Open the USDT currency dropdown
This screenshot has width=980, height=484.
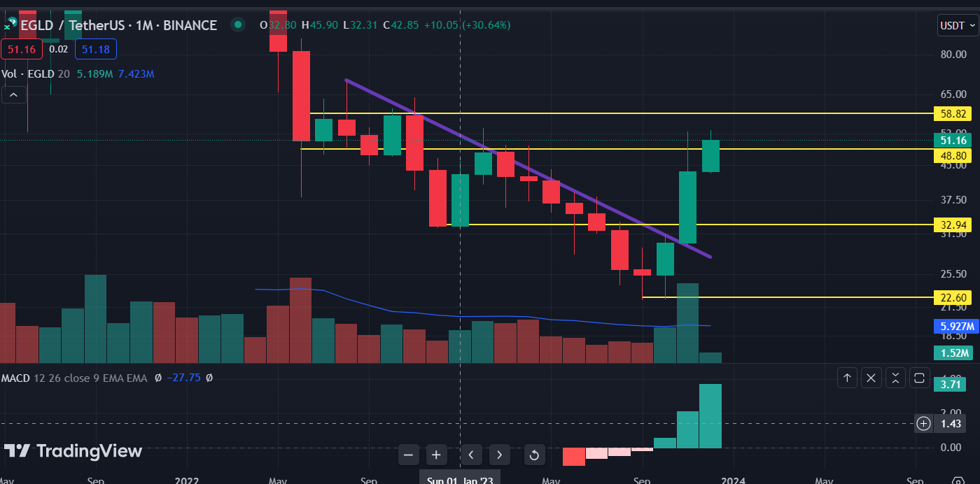click(x=957, y=26)
